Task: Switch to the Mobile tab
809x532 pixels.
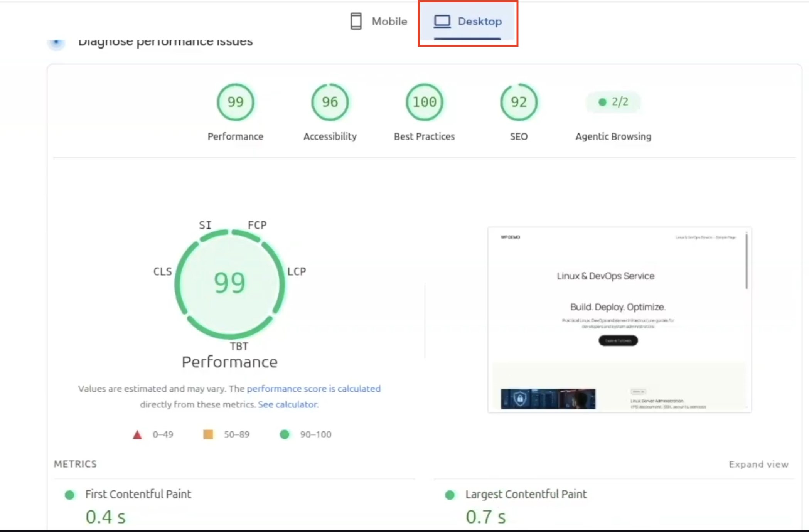Action: point(378,21)
